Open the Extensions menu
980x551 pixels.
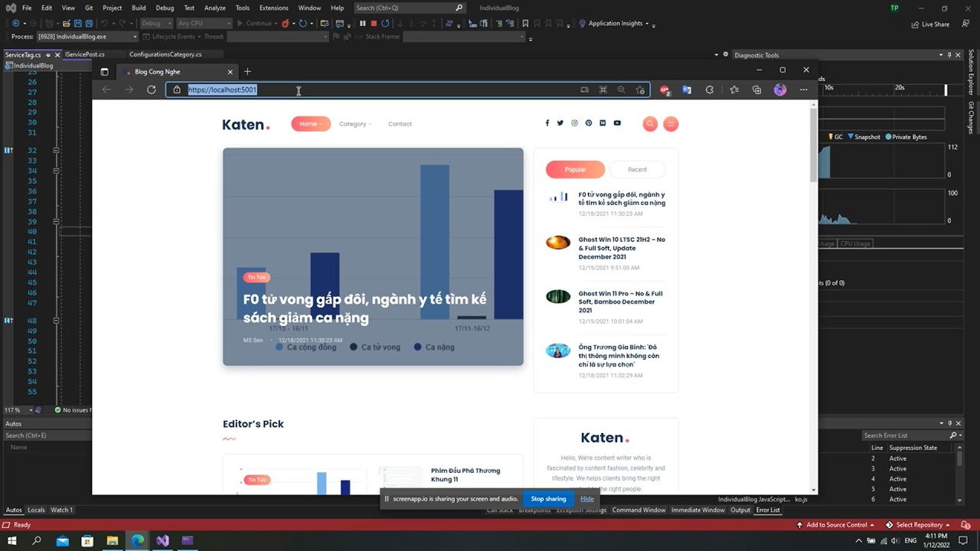point(274,8)
